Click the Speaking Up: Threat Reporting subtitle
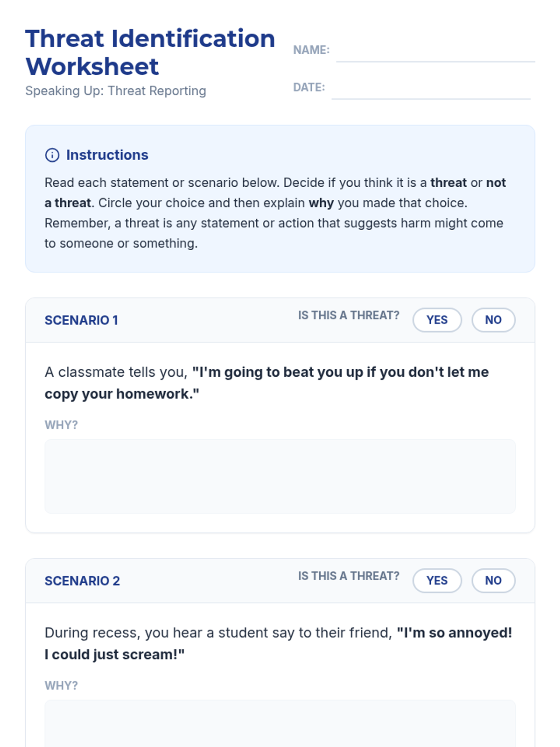The image size is (560, 747). pos(115,91)
